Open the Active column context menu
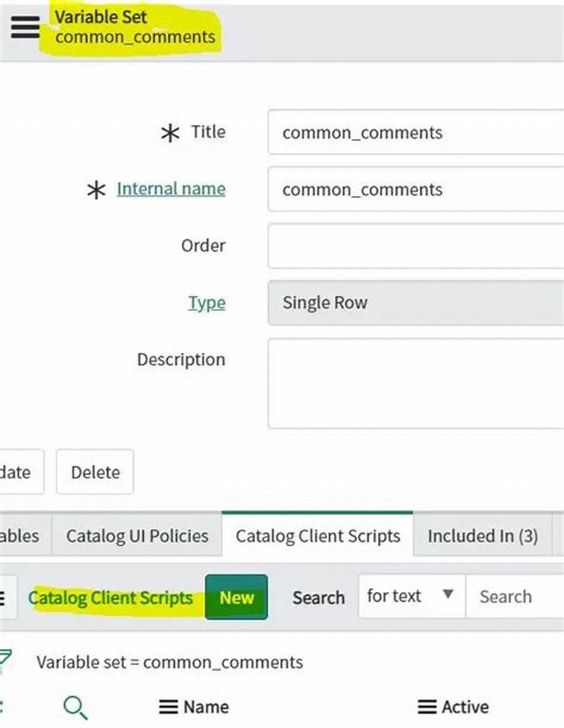The width and height of the screenshot is (564, 728). click(427, 706)
